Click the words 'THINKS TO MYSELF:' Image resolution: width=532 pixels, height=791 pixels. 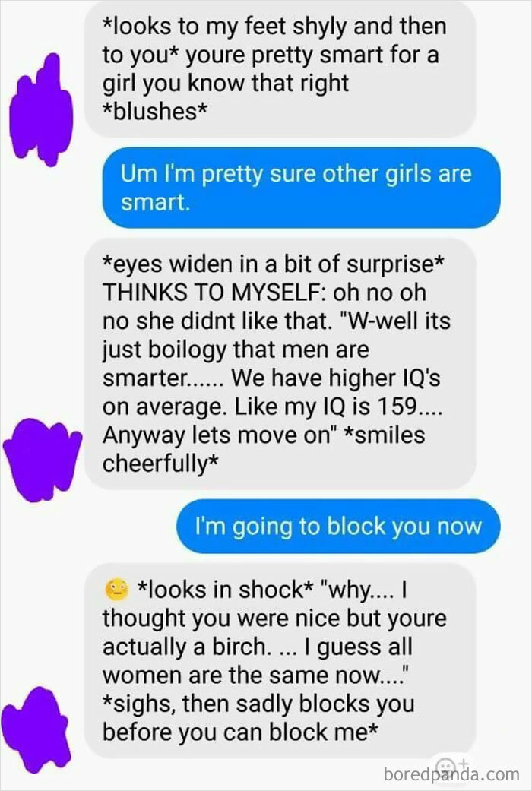point(214,292)
